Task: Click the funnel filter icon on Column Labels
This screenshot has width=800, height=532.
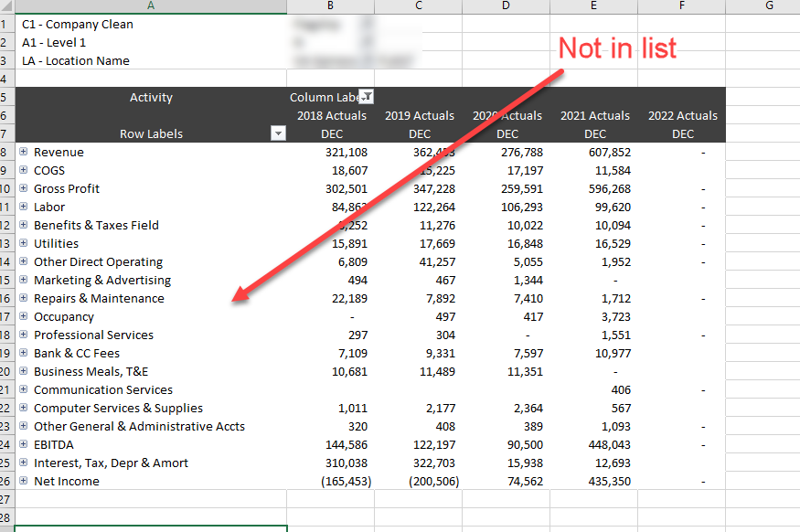Action: point(368,96)
